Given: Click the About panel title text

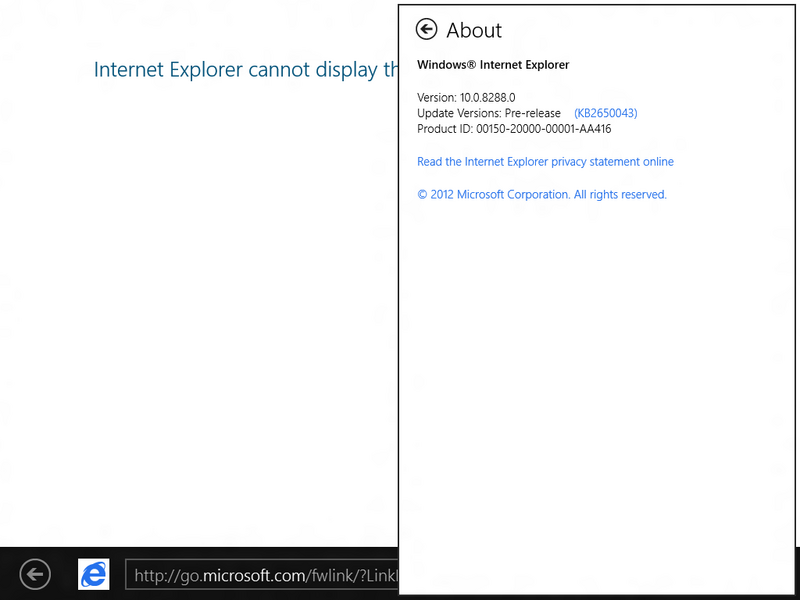Looking at the screenshot, I should (x=474, y=30).
